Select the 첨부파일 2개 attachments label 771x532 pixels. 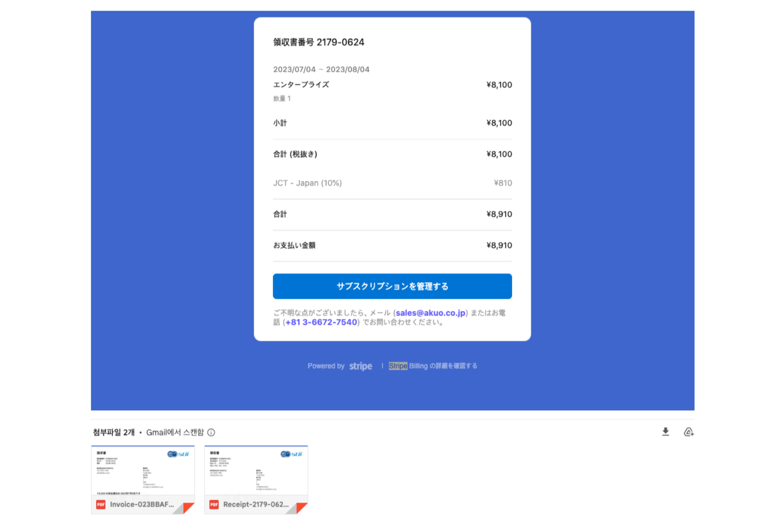pos(111,432)
